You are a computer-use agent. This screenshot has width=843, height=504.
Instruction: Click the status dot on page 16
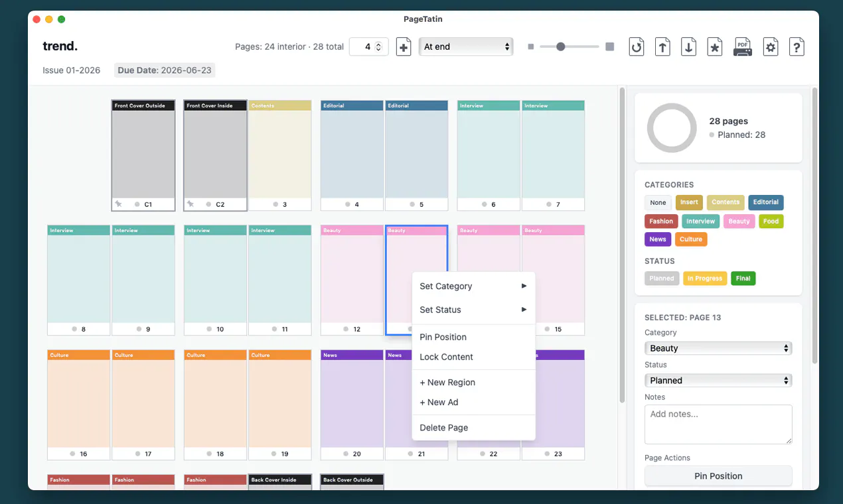pos(72,454)
